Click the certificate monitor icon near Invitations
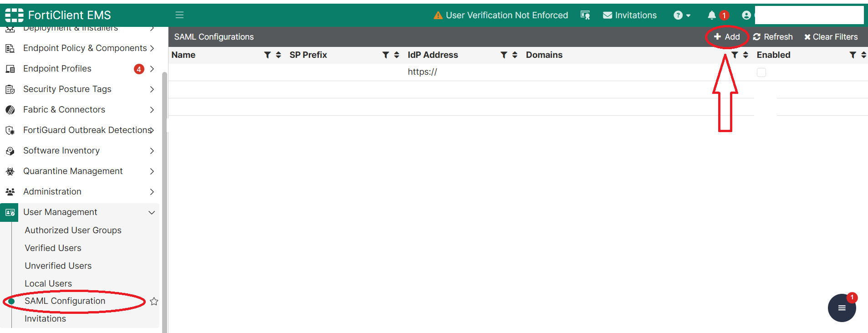Screen dimensions: 868x333 [585, 15]
